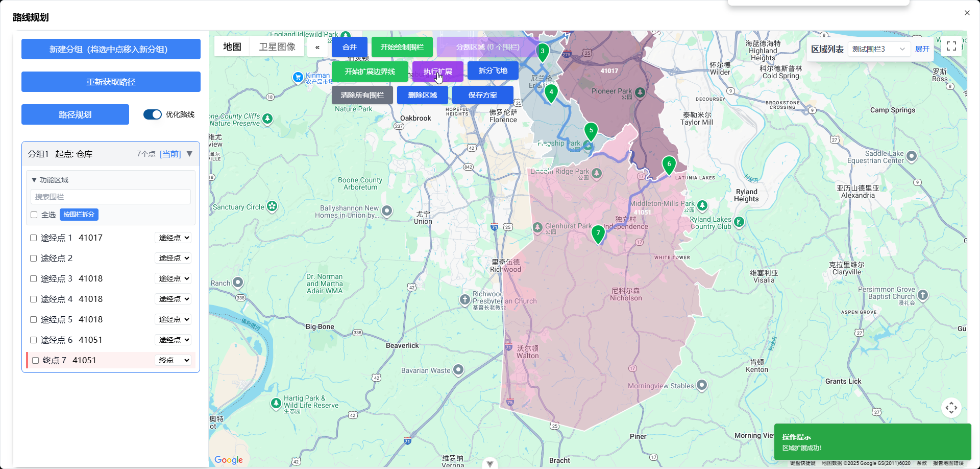Click the 展开 link in region list
The width and height of the screenshot is (980, 469).
tap(922, 49)
